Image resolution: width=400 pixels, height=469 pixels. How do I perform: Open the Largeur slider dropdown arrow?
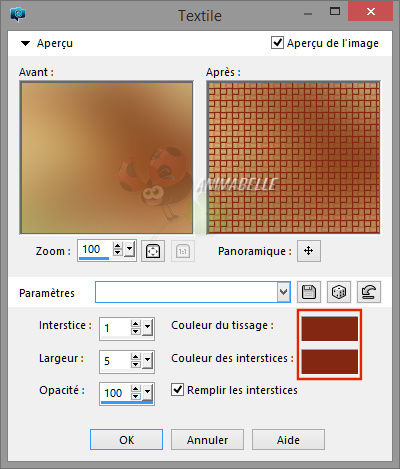coord(147,361)
